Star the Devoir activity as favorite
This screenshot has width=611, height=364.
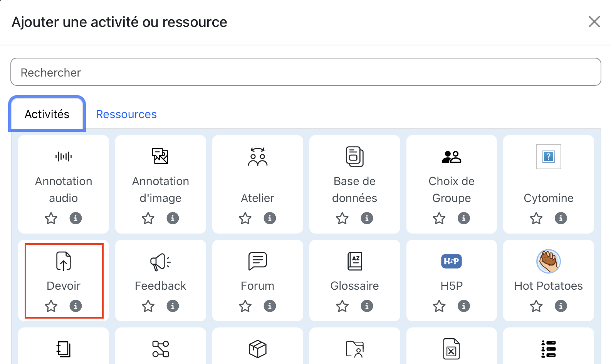[x=51, y=306]
